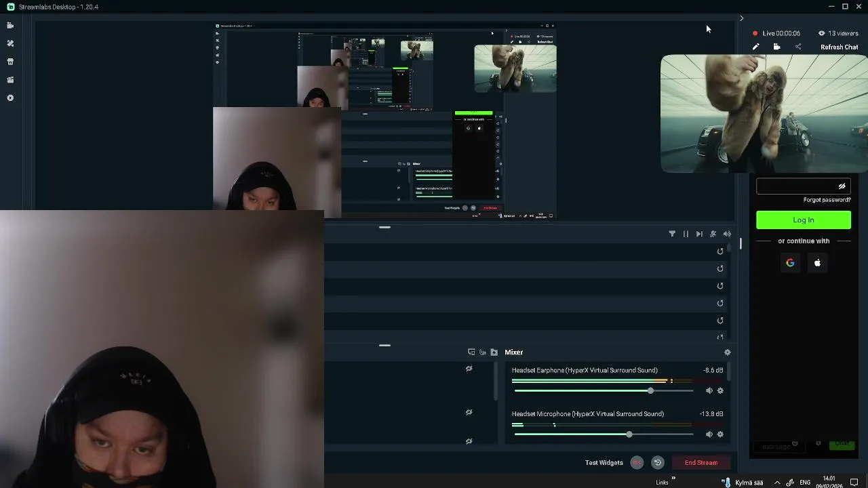Click the first icon left of Mixer
This screenshot has width=868, height=488.
click(x=471, y=352)
